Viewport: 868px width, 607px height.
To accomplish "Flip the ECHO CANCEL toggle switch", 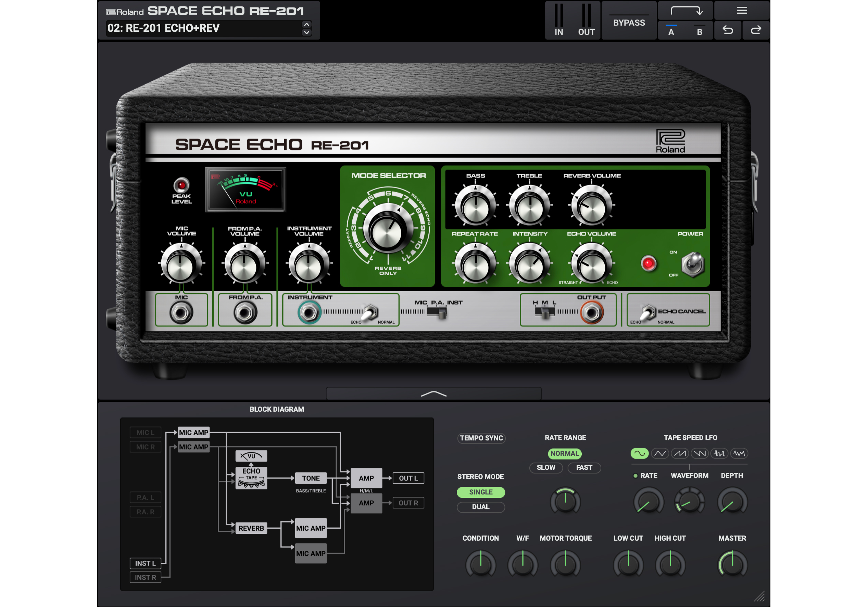I will [648, 313].
